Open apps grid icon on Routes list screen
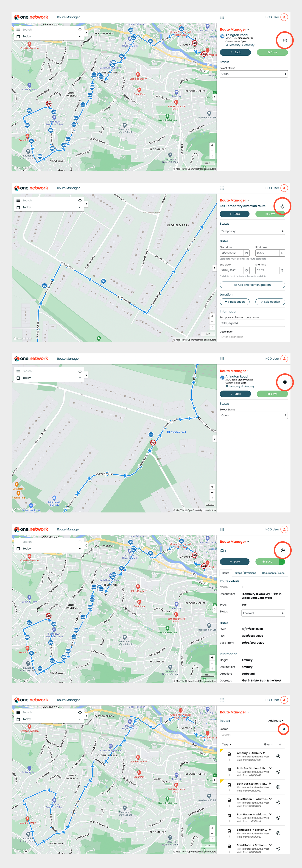302x868 pixels. point(222,700)
